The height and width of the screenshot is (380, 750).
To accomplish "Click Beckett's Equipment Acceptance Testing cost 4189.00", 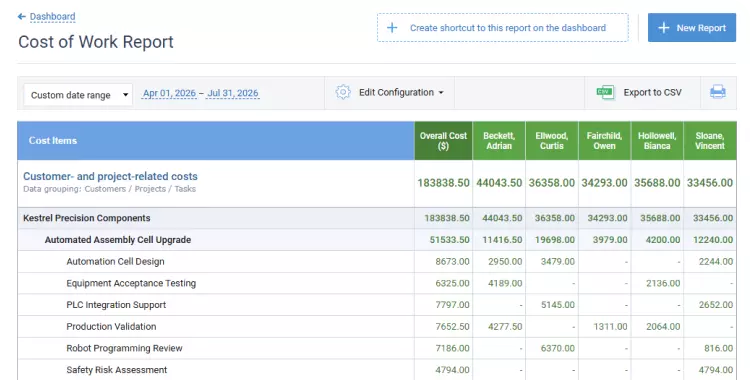I will [505, 283].
